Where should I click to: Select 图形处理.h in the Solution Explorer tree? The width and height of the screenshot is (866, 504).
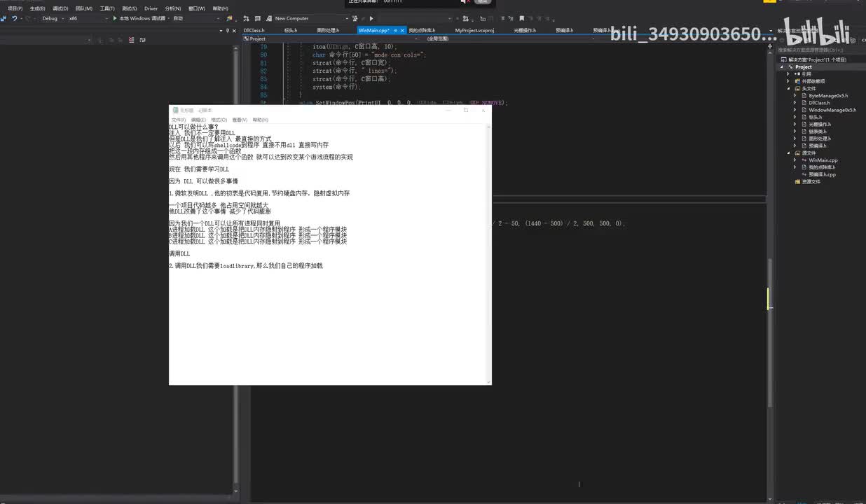click(x=820, y=139)
